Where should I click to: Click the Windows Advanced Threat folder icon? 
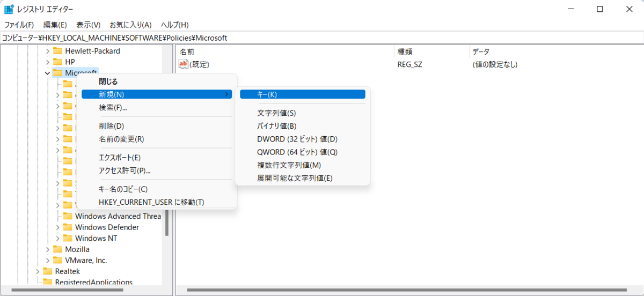tap(68, 216)
